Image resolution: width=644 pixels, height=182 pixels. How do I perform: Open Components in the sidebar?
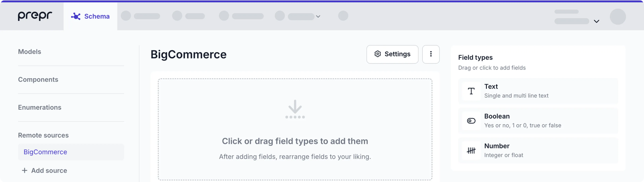38,79
